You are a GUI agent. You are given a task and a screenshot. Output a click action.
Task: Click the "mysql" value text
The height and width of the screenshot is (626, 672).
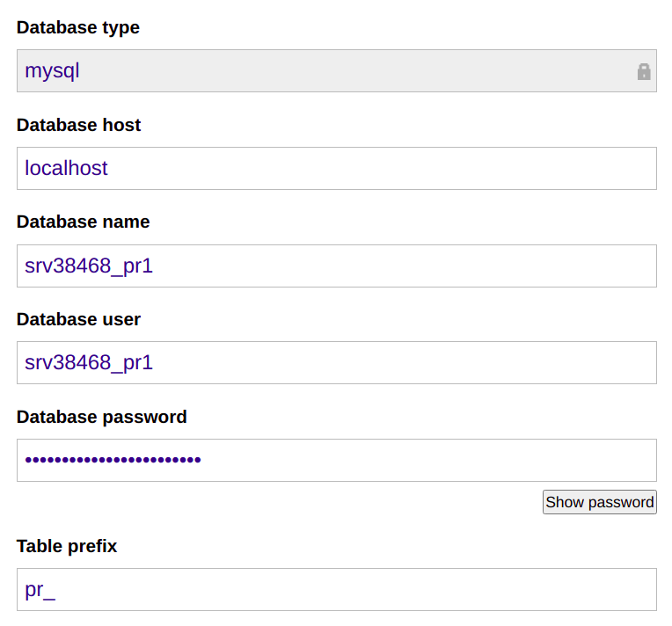[52, 71]
